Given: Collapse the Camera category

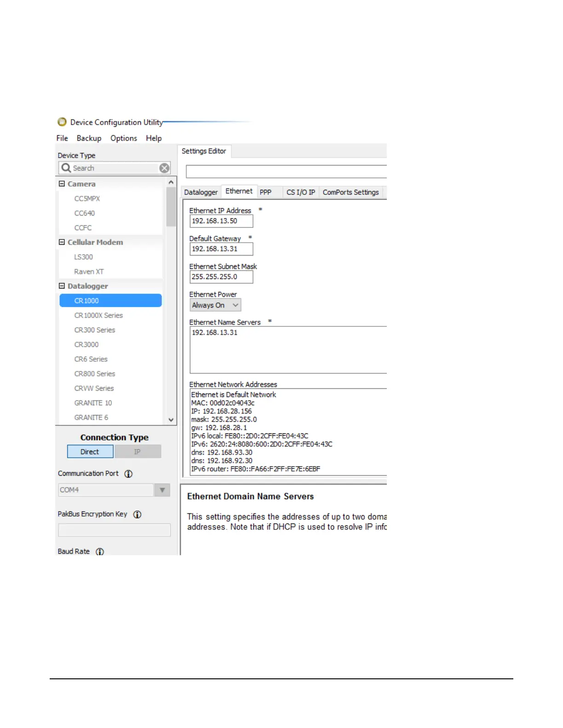Looking at the screenshot, I should (62, 184).
